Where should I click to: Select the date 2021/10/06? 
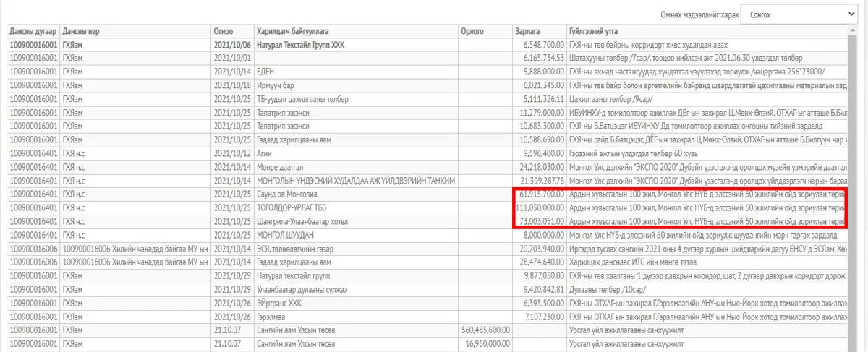tap(231, 45)
